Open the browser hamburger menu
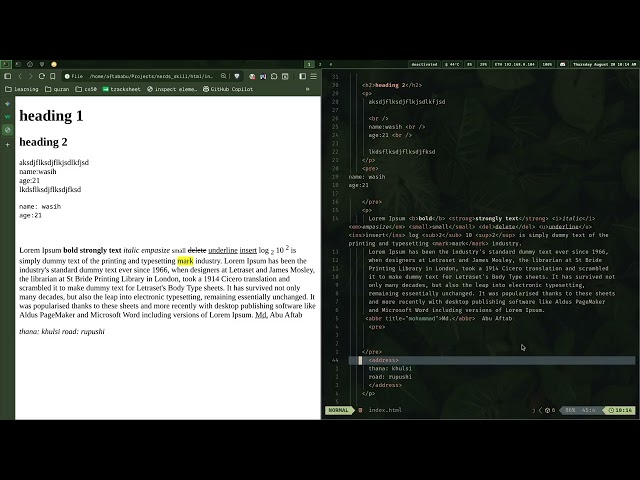Image resolution: width=640 pixels, height=480 pixels. click(x=313, y=76)
